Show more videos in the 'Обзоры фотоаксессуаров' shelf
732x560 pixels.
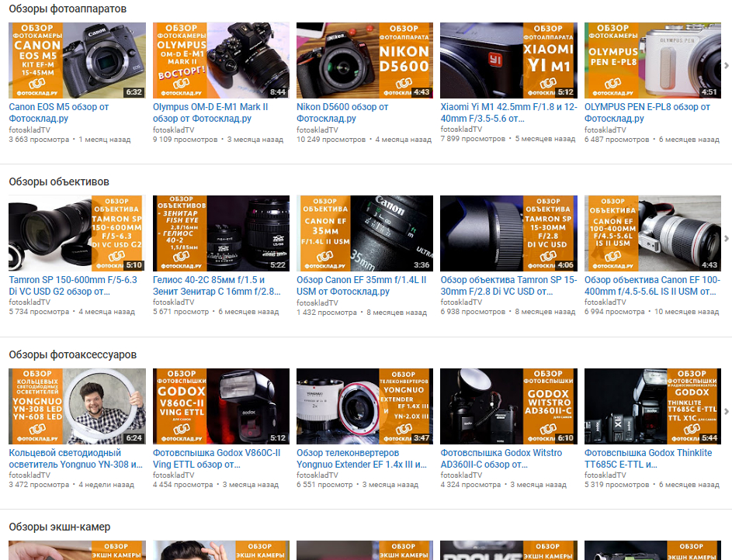[726, 412]
